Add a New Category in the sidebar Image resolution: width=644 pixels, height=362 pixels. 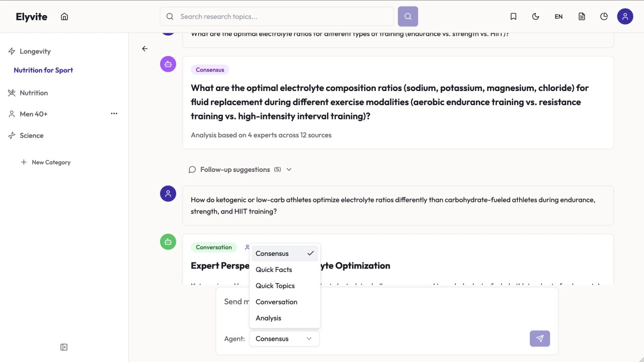click(x=46, y=162)
